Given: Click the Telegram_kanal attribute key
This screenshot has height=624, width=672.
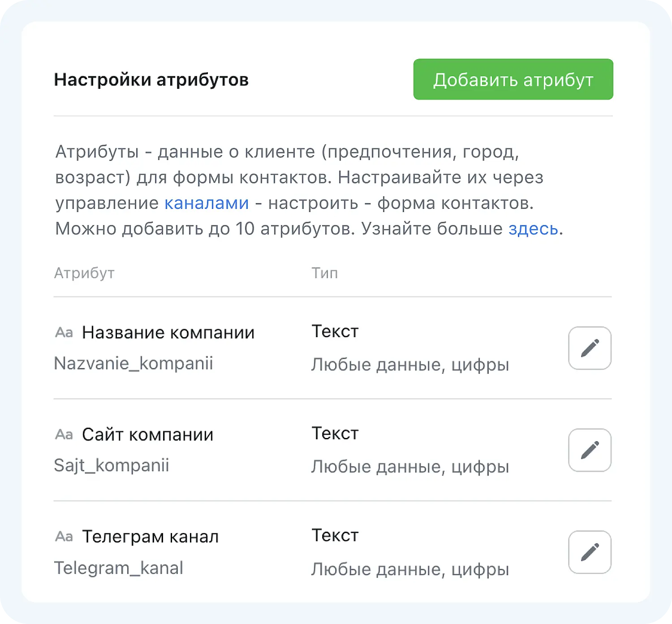Looking at the screenshot, I should [x=118, y=568].
